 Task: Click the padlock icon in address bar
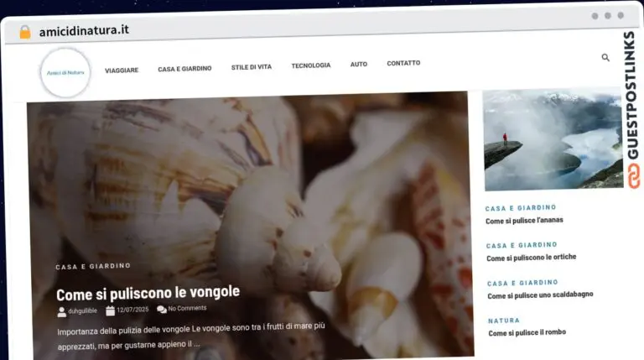(x=25, y=31)
